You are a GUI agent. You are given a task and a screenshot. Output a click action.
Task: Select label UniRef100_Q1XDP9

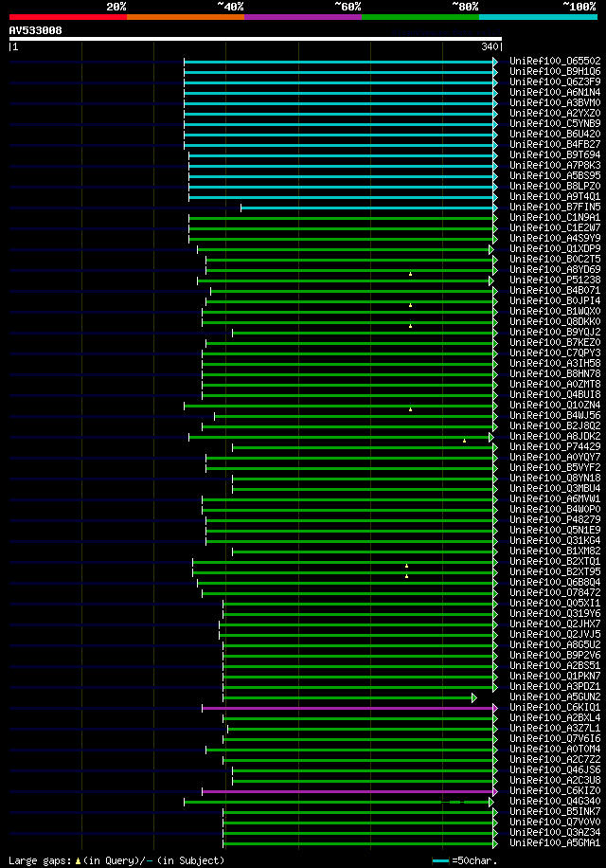tap(555, 248)
